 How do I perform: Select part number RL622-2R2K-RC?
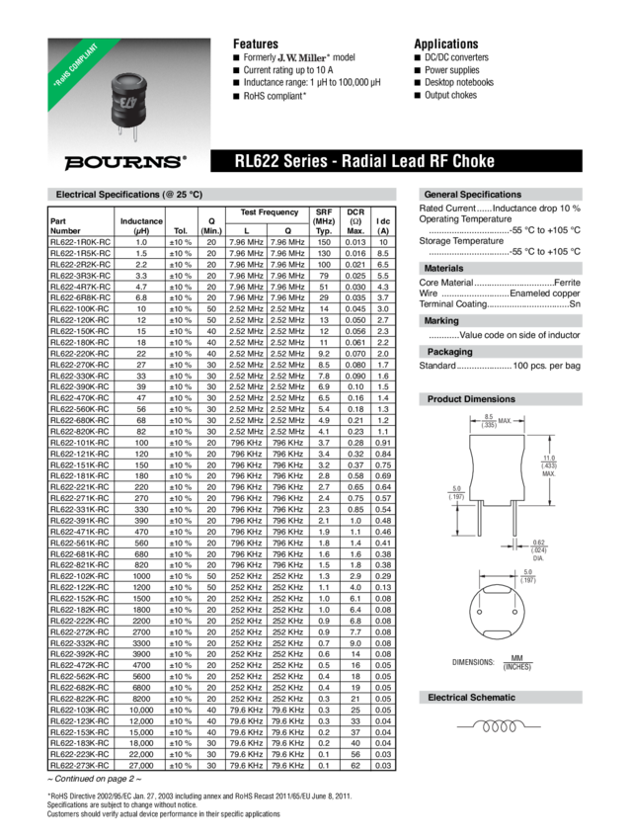pos(80,265)
